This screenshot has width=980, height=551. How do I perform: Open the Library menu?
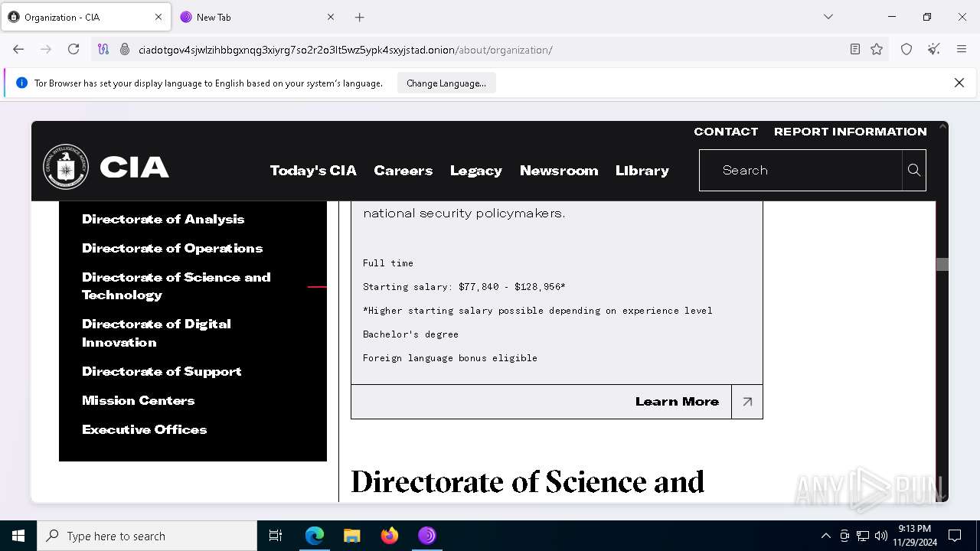[642, 171]
